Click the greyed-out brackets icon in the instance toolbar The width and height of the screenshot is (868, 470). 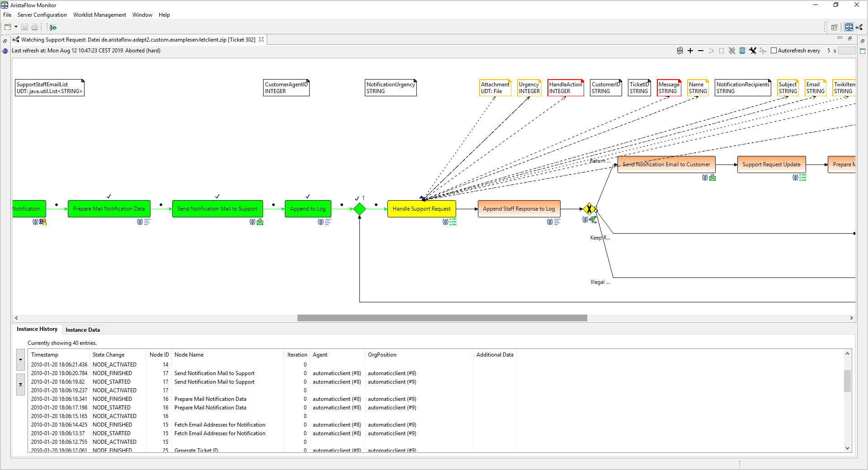tap(722, 51)
